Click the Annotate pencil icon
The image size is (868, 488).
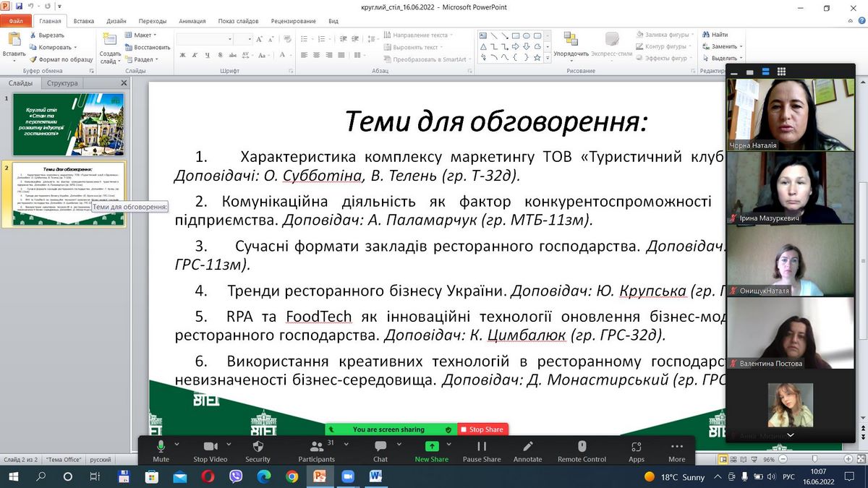[527, 448]
